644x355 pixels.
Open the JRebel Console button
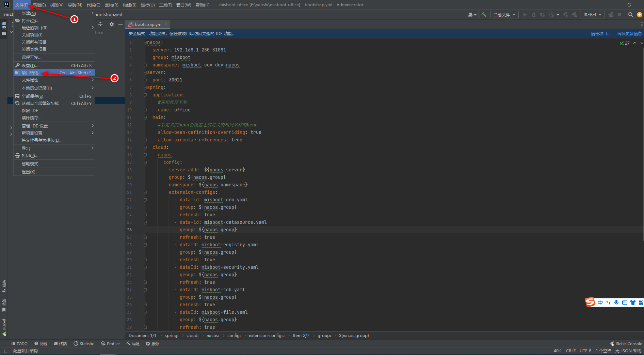[626, 344]
